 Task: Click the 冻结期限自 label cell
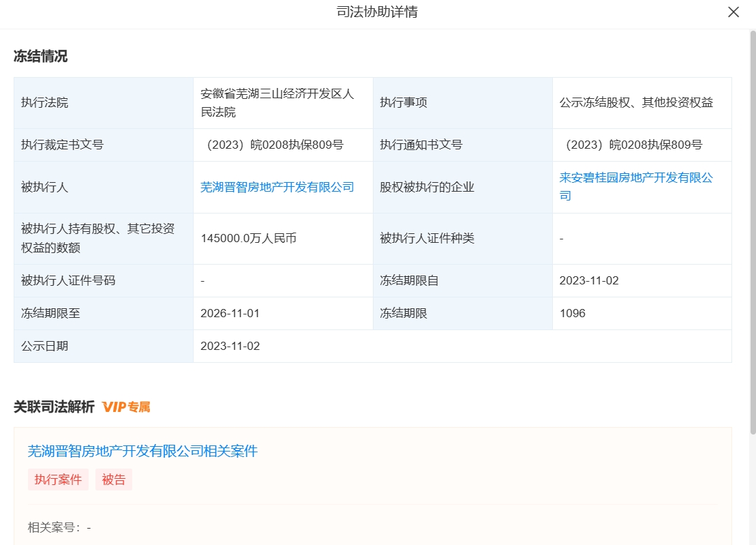coord(463,281)
